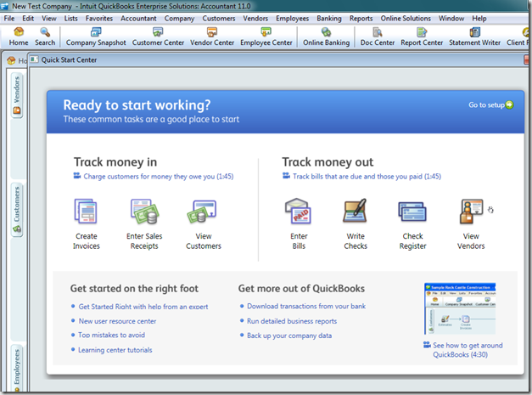The image size is (532, 395).
Task: Open Top mistakes to avoid link
Action: pyautogui.click(x=112, y=335)
